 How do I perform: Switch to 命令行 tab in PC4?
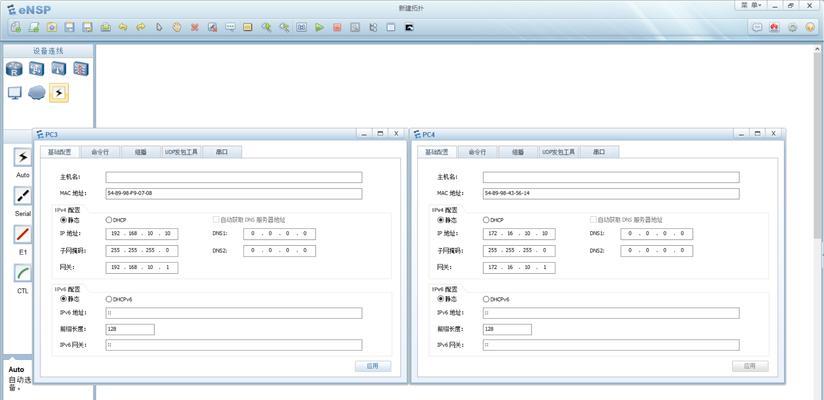click(x=477, y=152)
